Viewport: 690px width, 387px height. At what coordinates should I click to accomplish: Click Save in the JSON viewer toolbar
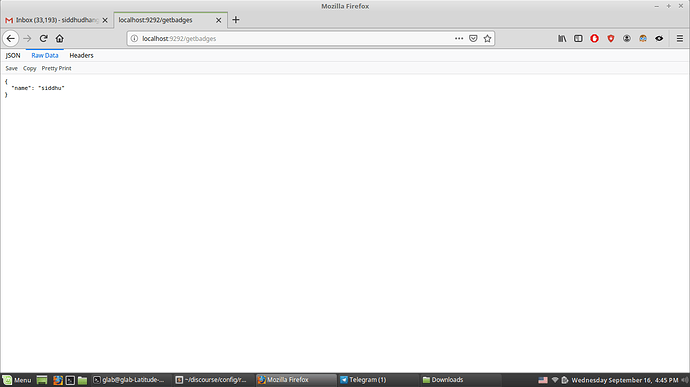pyautogui.click(x=11, y=68)
